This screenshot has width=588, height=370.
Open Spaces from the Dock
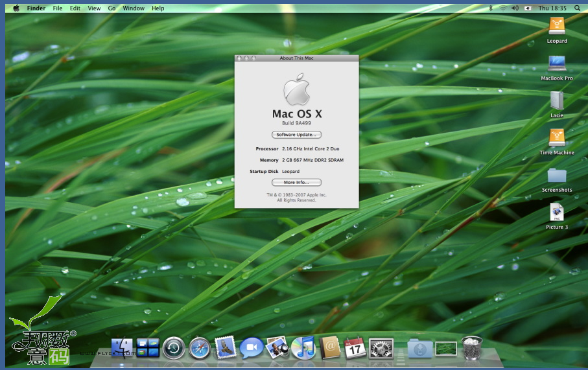148,349
